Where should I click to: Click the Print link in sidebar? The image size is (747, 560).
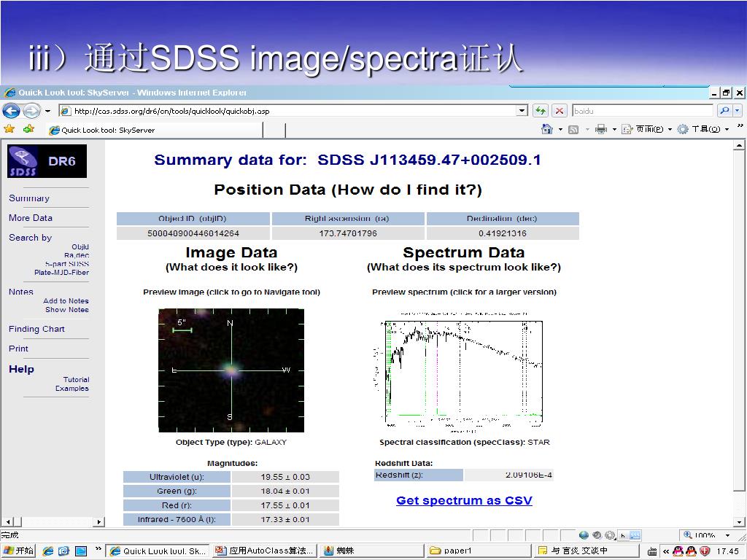pyautogui.click(x=18, y=349)
